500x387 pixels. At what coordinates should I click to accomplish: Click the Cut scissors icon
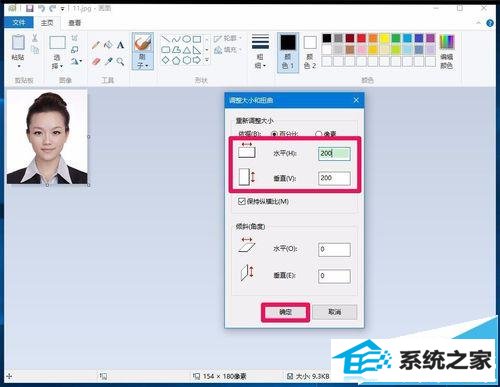point(35,37)
